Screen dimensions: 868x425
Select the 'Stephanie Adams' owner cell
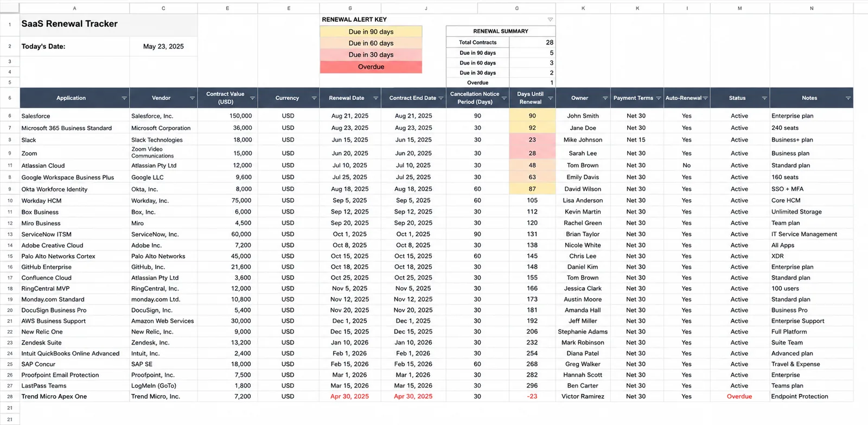[583, 332]
